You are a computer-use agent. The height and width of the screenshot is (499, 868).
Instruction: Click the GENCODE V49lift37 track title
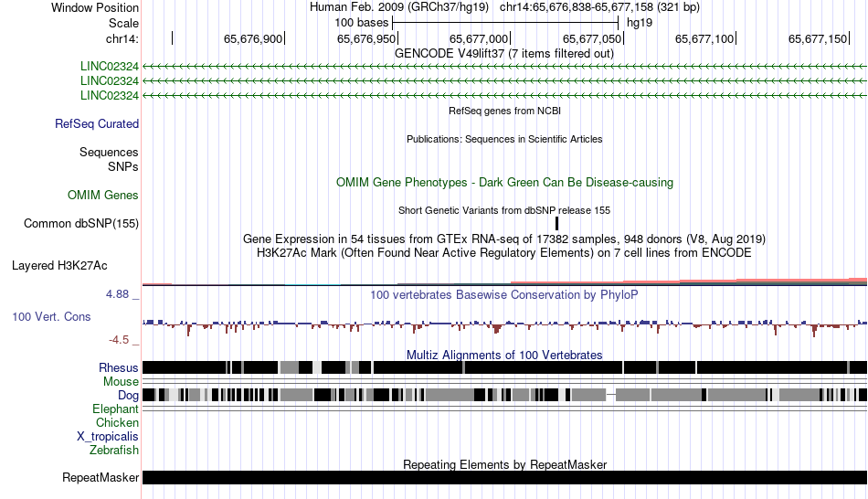point(504,54)
